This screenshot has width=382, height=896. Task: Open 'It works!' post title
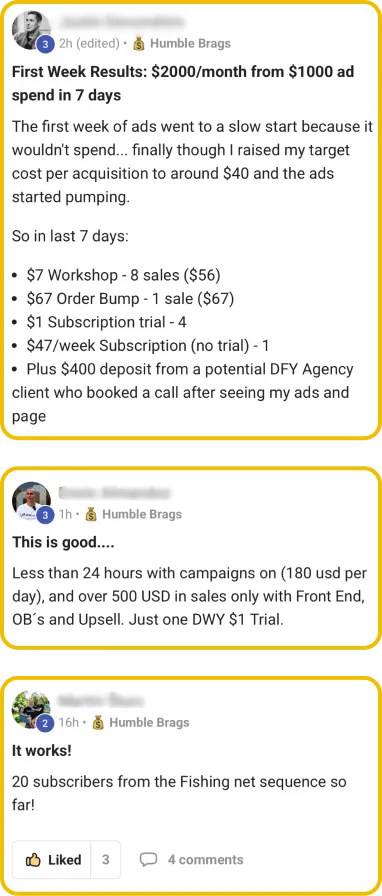42,751
